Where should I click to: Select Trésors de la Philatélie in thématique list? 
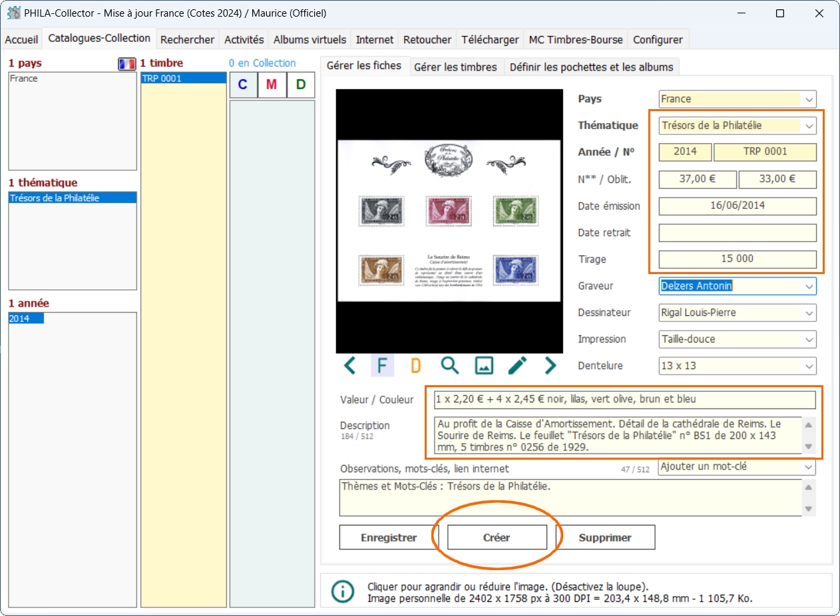point(72,198)
